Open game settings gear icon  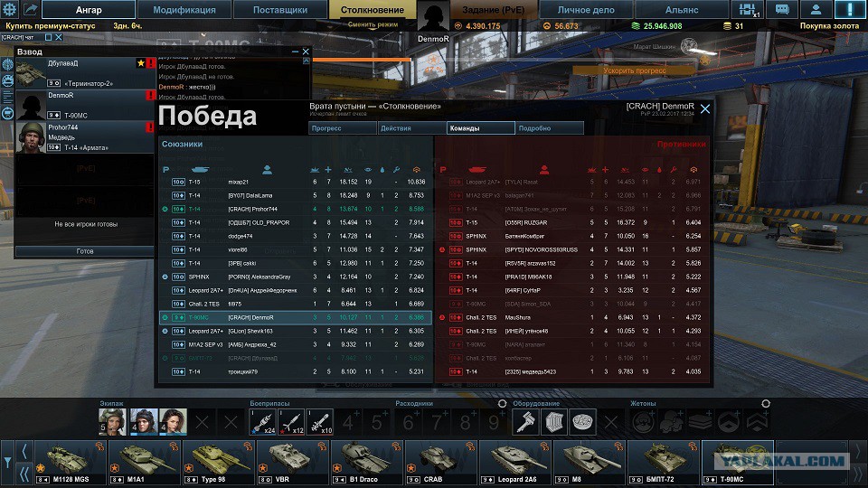[10, 9]
